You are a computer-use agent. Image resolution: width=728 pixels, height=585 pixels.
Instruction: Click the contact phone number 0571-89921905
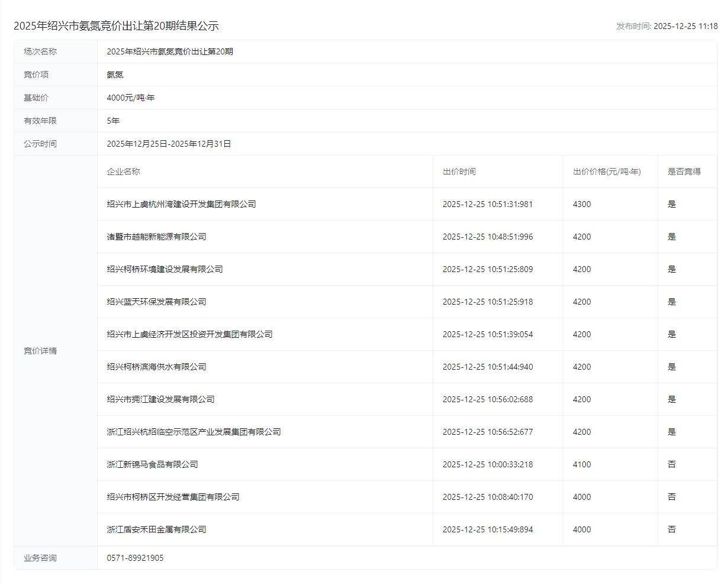point(135,558)
